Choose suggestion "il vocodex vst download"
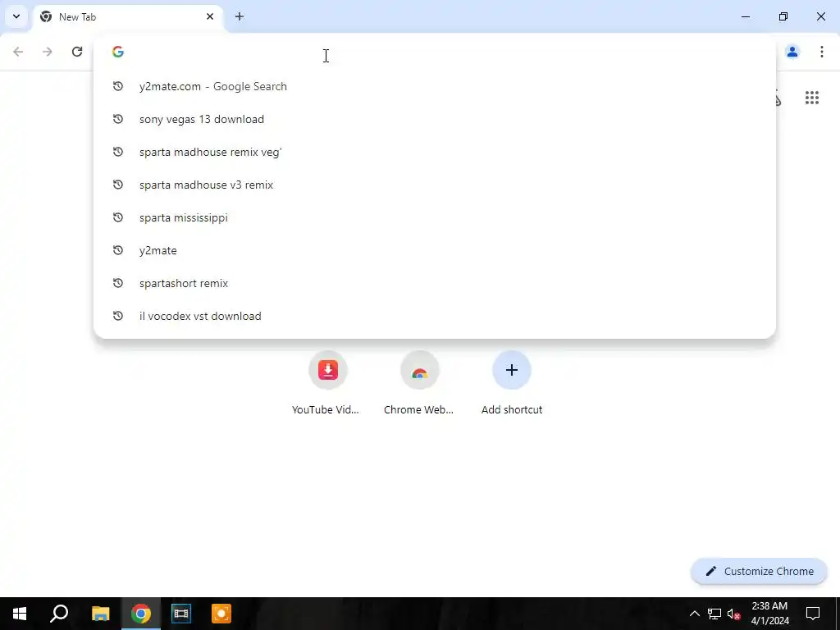Viewport: 840px width, 630px height. pos(435,316)
